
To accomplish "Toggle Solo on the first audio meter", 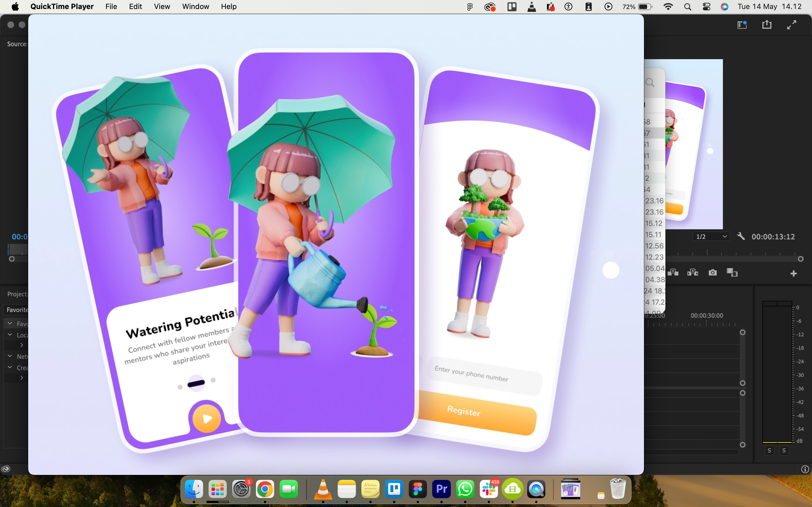I will pyautogui.click(x=769, y=451).
